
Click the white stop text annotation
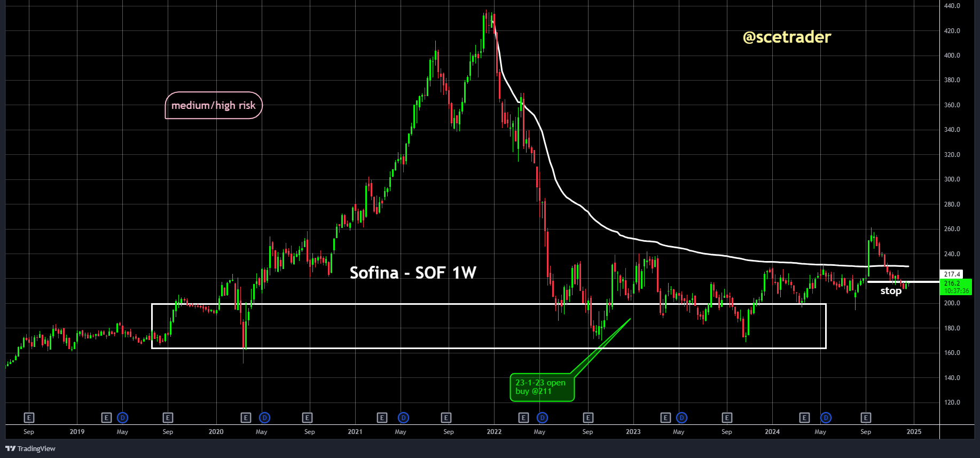(890, 291)
